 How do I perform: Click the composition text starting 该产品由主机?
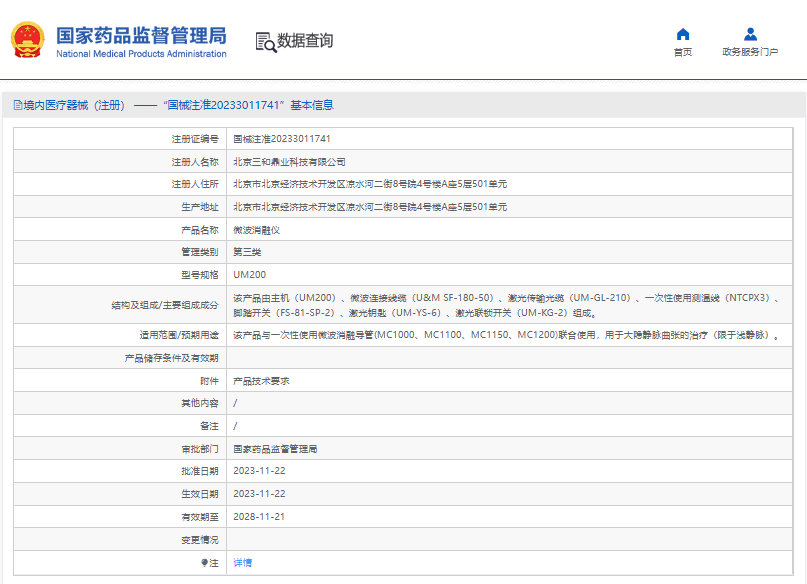coord(506,305)
